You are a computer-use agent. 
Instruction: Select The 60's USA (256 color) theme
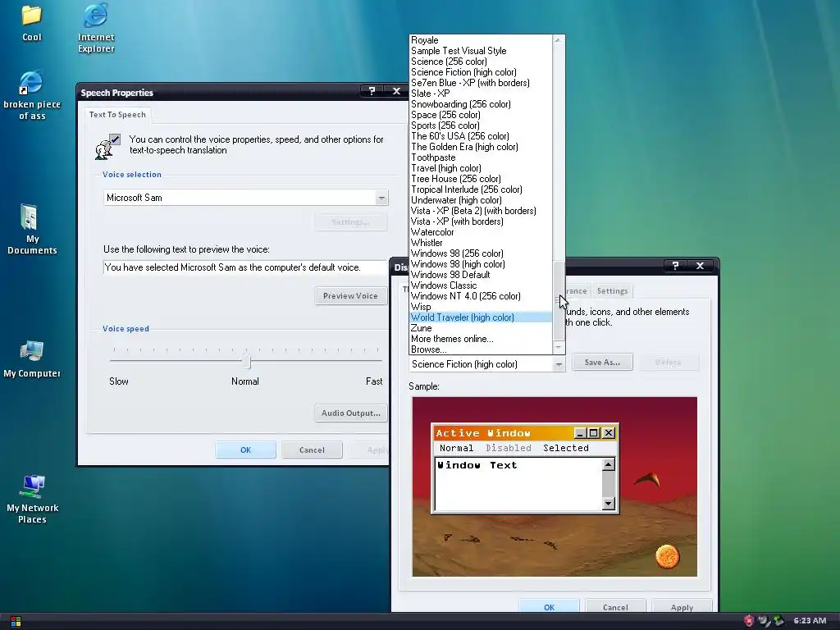pyautogui.click(x=481, y=136)
